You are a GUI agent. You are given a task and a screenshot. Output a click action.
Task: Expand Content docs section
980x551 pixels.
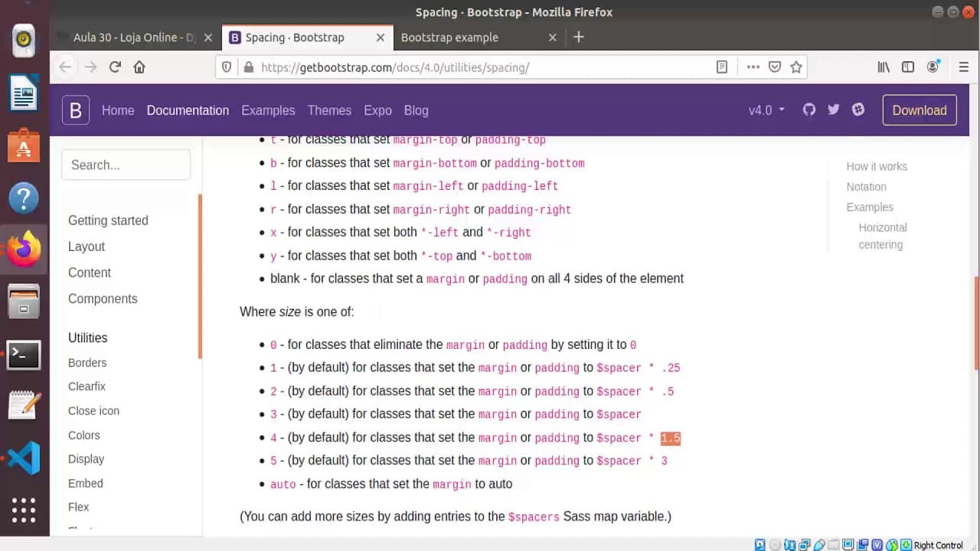pyautogui.click(x=90, y=272)
